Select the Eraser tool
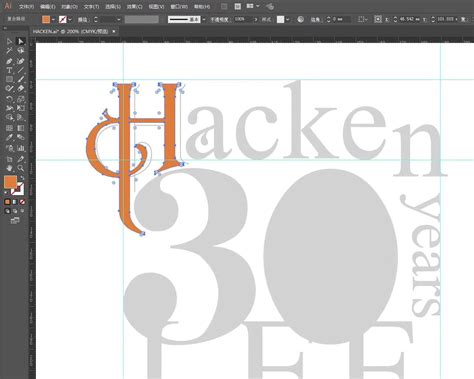This screenshot has width=474, height=379. click(21, 89)
